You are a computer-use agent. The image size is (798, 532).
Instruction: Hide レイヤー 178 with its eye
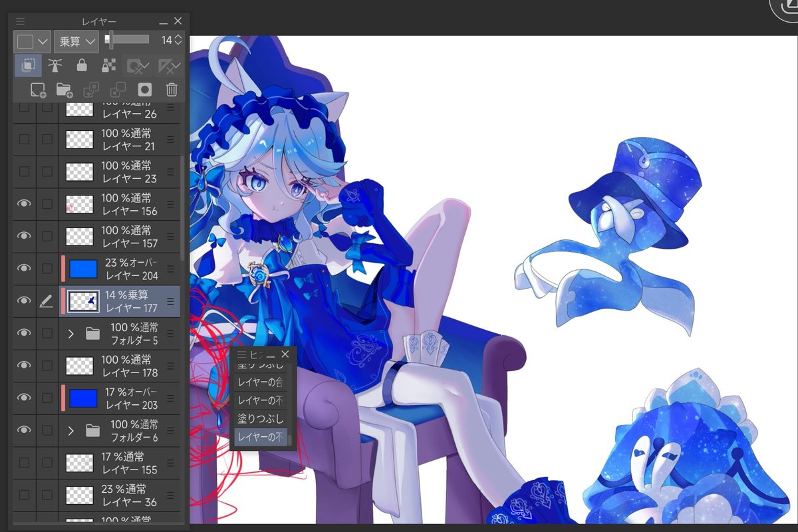pos(24,366)
